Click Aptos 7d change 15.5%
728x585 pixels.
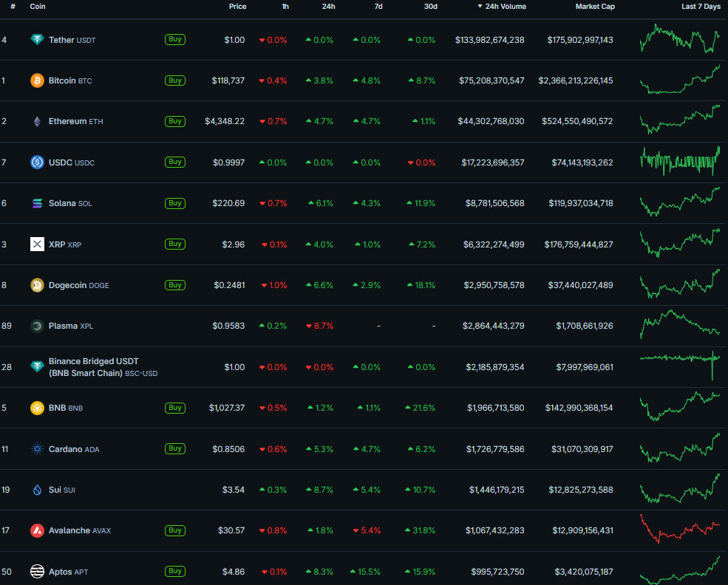point(365,572)
